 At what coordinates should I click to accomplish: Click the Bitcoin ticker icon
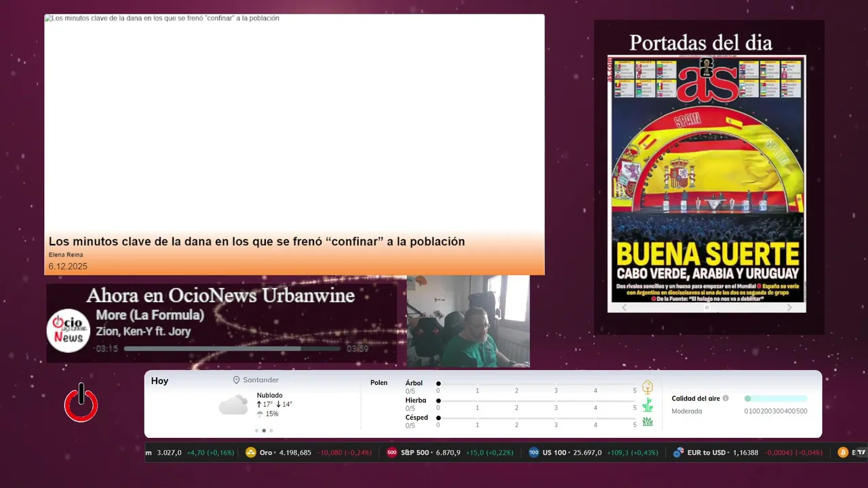(843, 452)
